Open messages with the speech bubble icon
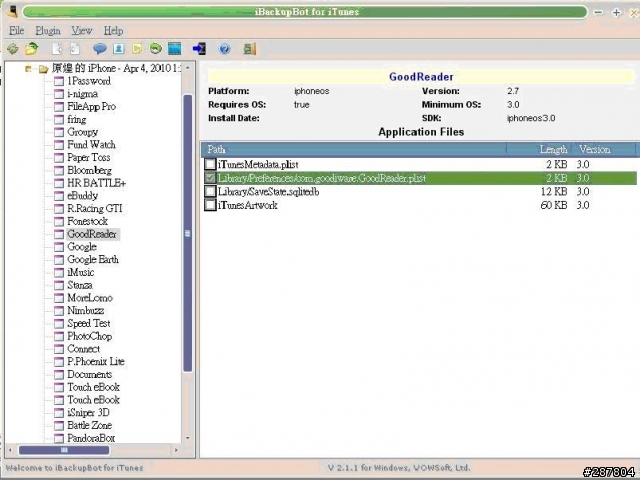Screen dimensions: 640x480 click(x=100, y=49)
